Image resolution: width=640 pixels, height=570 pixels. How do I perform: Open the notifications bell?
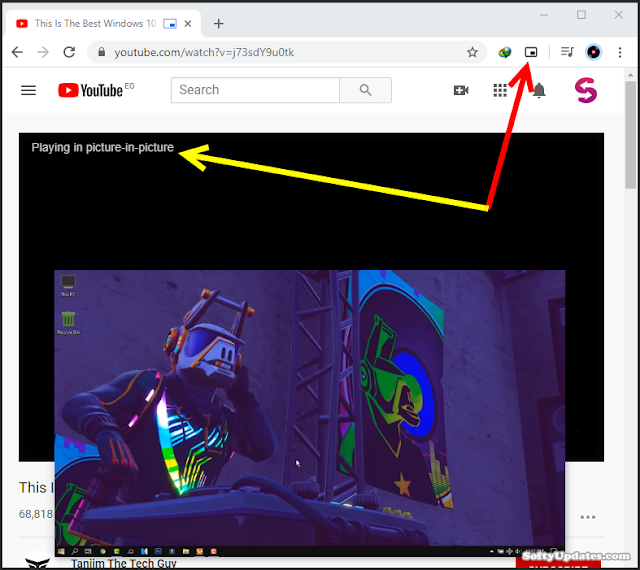[539, 90]
